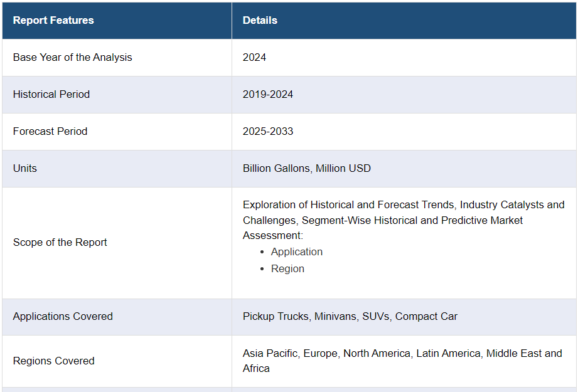This screenshot has height=392, width=578.
Task: Click the 'Details' column header
Action: (260, 20)
